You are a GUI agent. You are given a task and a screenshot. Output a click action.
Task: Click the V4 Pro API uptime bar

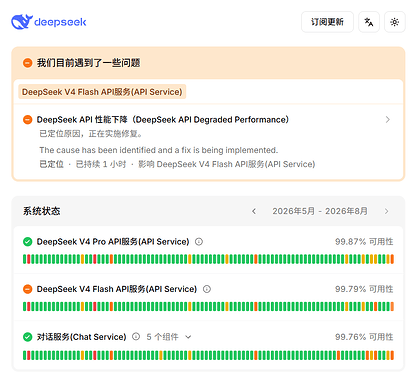[x=208, y=259]
